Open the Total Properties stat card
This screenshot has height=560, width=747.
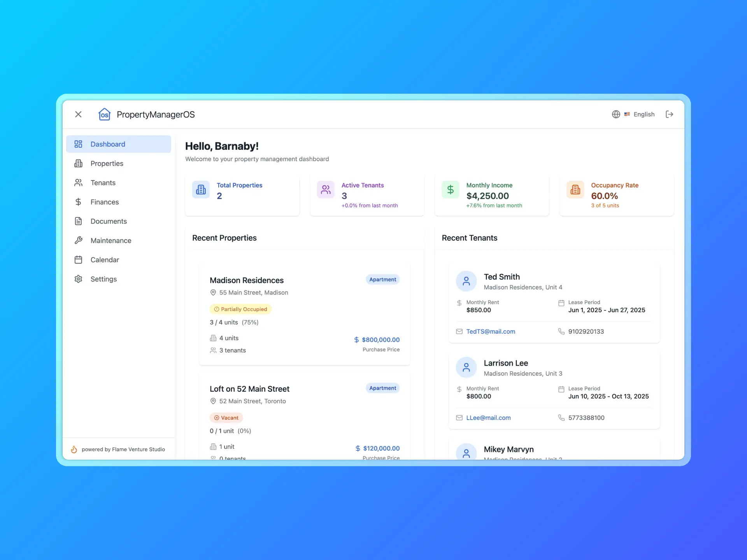[242, 195]
